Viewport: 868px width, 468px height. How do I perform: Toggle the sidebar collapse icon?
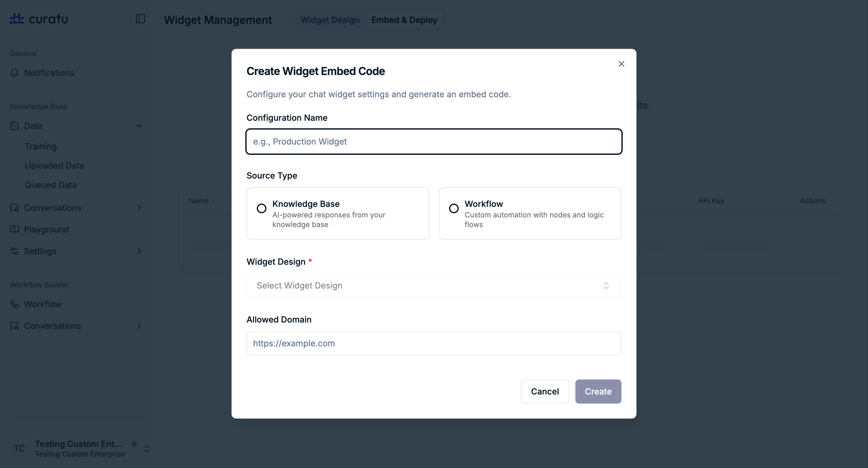point(140,19)
